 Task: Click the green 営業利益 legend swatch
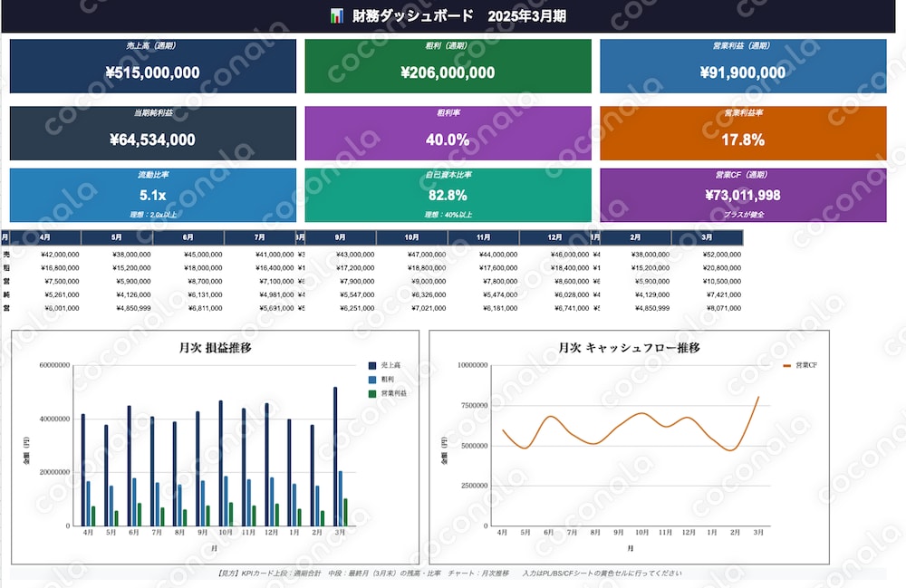[372, 393]
